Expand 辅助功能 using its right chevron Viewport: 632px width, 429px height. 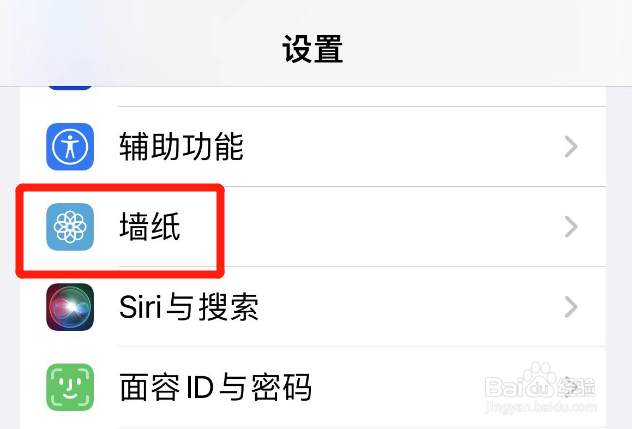pyautogui.click(x=571, y=146)
